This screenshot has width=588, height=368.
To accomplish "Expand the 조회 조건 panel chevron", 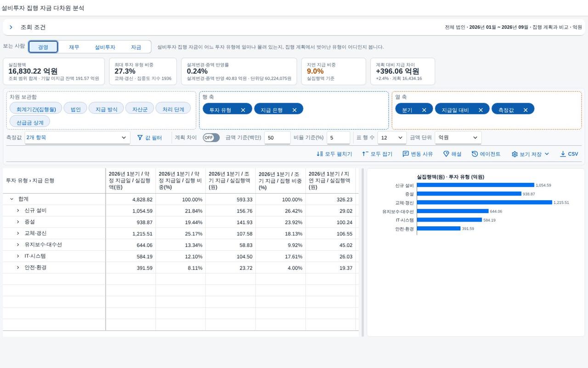I will point(11,27).
